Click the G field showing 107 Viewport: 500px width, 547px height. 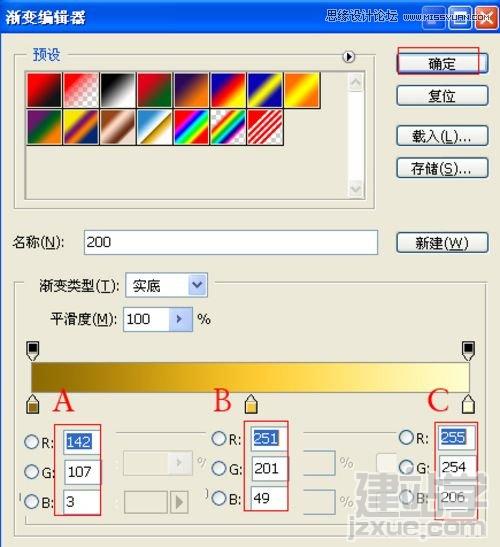(82, 472)
